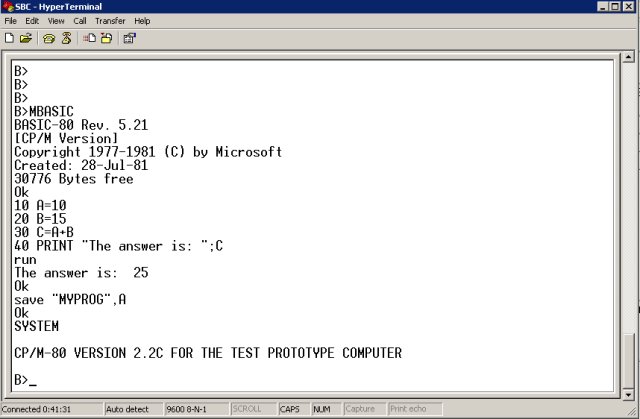Click the scrollbar down arrow
640x419 pixels.
pyautogui.click(x=629, y=395)
